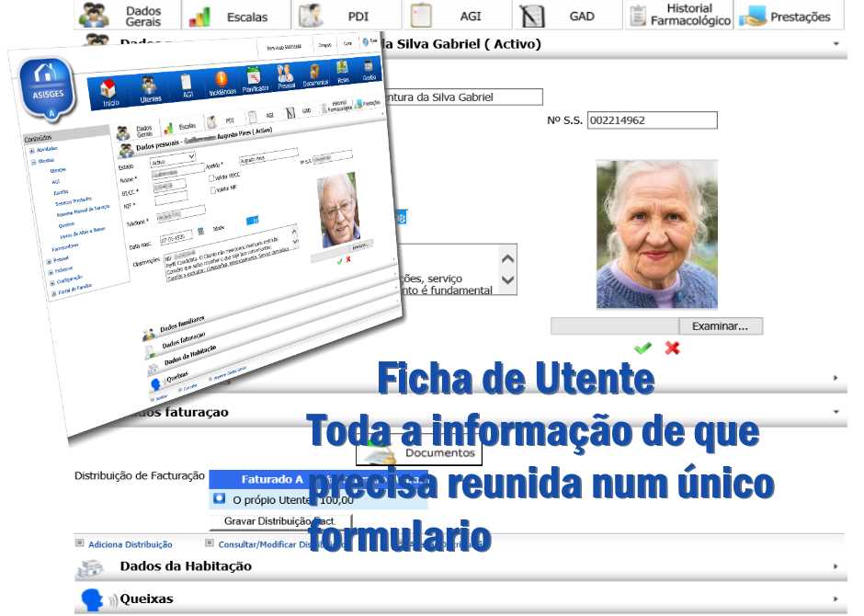
Task: Open Estado dropdown showing Activo
Action: 173,160
